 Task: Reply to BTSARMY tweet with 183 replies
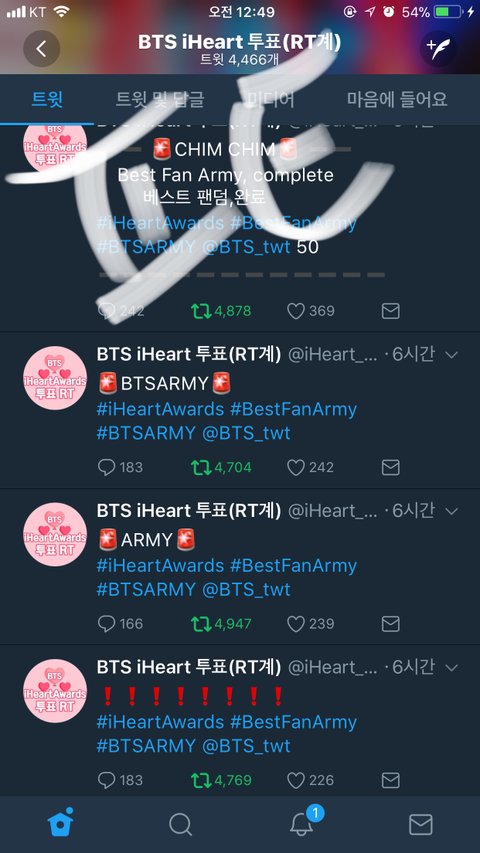(120, 467)
